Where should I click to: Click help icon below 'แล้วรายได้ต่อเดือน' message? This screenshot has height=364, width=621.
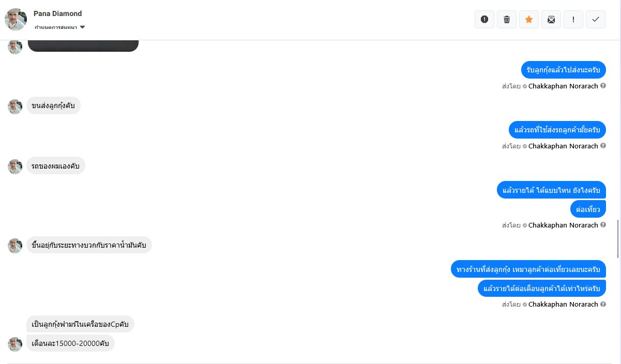coord(603,304)
